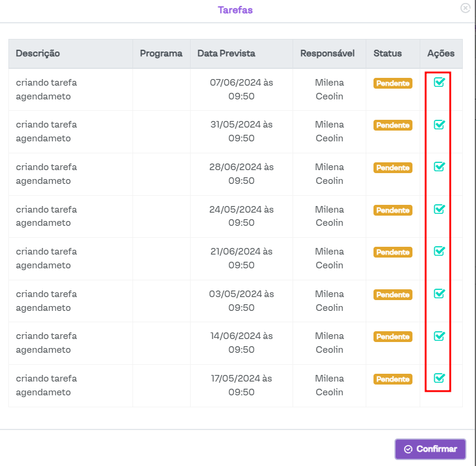Select the description of the 31/05/2024 task
The width and height of the screenshot is (476, 466).
click(46, 131)
